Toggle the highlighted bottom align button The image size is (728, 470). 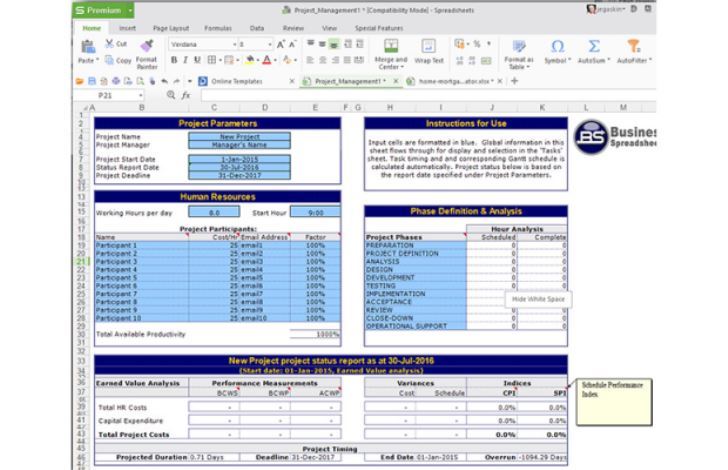[334, 44]
